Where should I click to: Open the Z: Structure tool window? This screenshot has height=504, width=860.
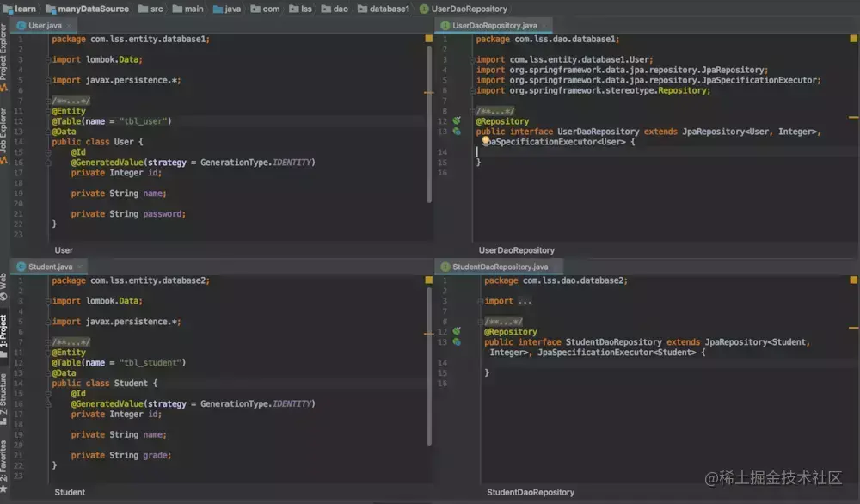tap(3, 399)
